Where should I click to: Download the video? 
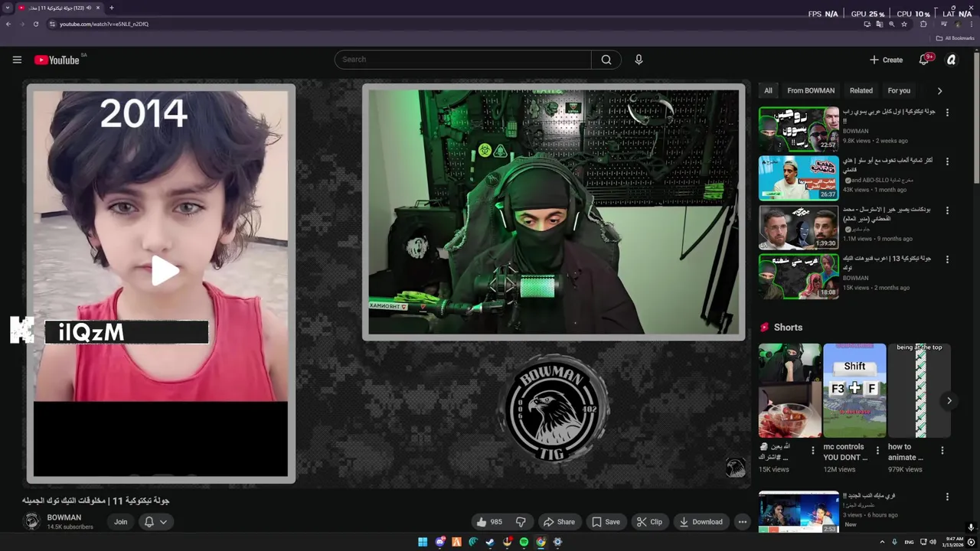701,522
